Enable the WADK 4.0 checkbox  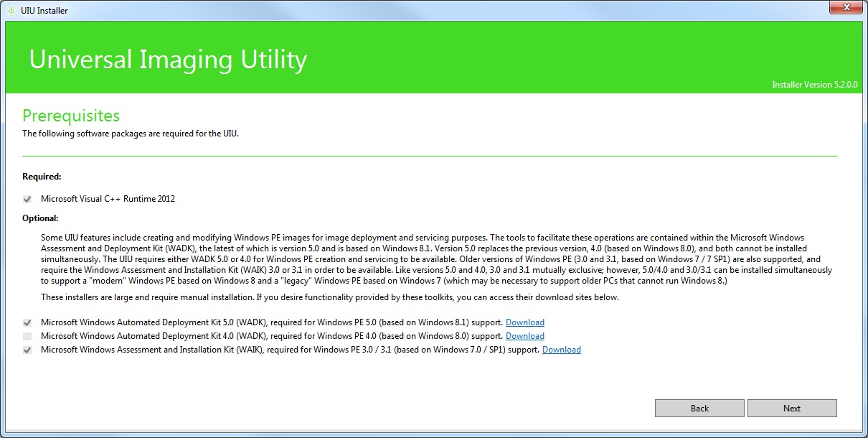[27, 336]
